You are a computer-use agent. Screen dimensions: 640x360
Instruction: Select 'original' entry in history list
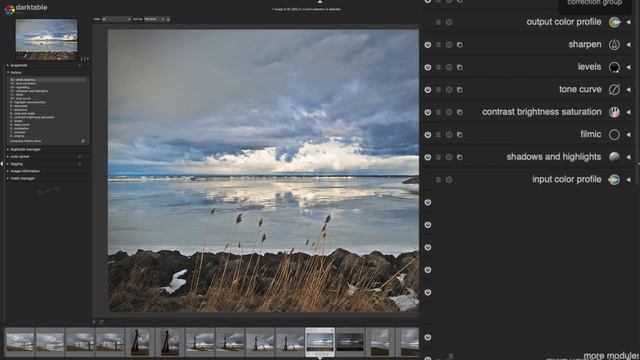coord(18,136)
